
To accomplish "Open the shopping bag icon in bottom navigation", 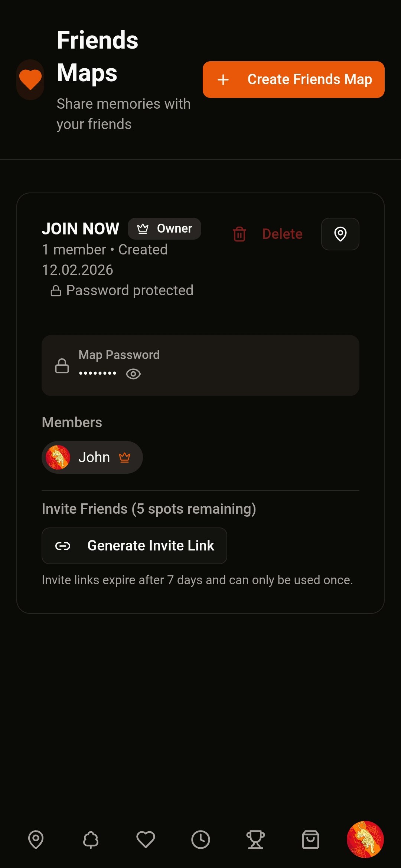I will click(311, 839).
